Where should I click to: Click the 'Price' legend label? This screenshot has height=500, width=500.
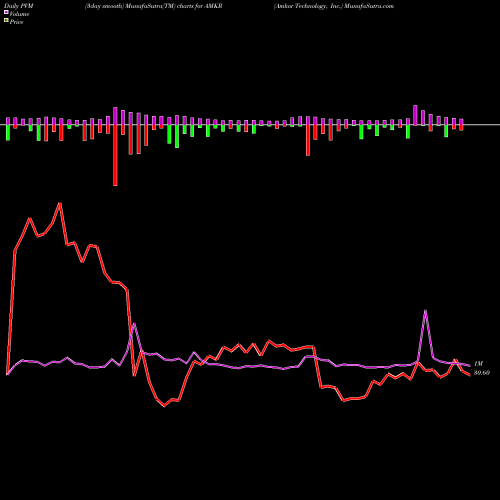click(16, 22)
